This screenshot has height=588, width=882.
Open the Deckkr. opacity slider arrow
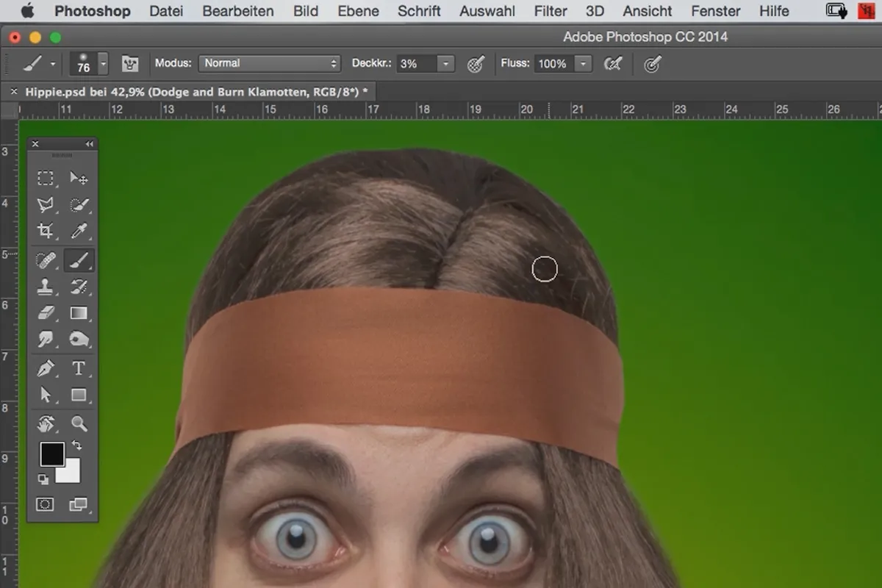tap(446, 64)
